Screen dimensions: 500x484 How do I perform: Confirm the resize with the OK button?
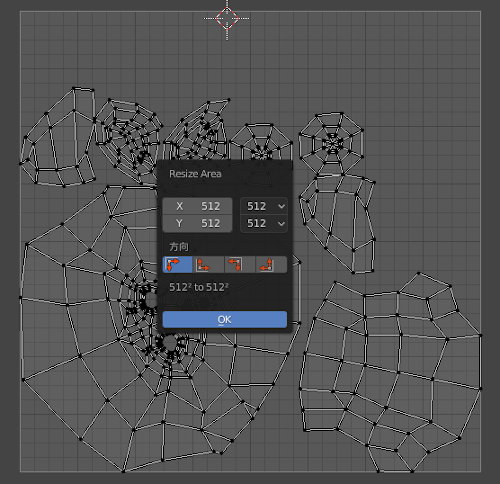pyautogui.click(x=225, y=320)
